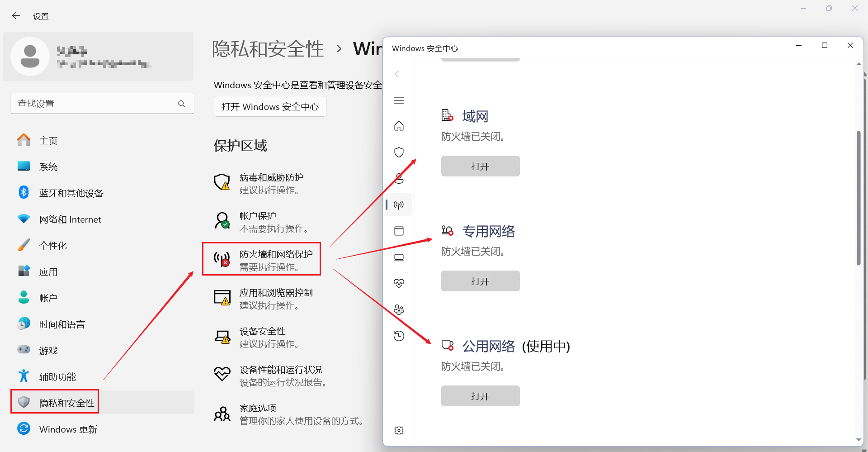The image size is (868, 452).
Task: Click the 公用网络 public network icon
Action: click(447, 345)
